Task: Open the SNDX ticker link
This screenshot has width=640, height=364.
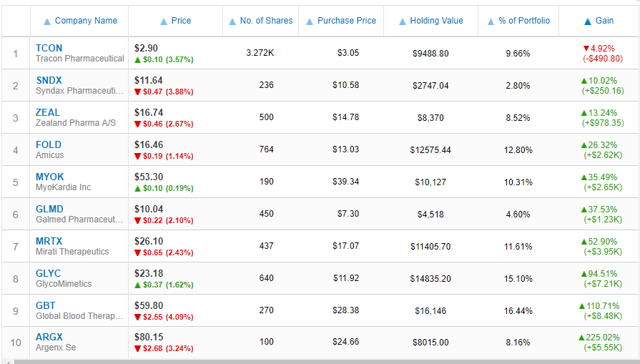Action: (49, 80)
